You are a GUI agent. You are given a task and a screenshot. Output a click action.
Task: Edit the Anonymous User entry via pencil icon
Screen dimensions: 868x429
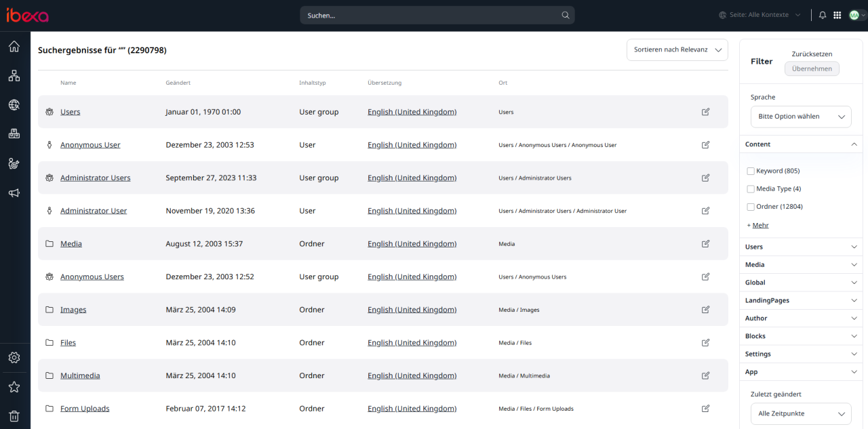[x=705, y=145]
